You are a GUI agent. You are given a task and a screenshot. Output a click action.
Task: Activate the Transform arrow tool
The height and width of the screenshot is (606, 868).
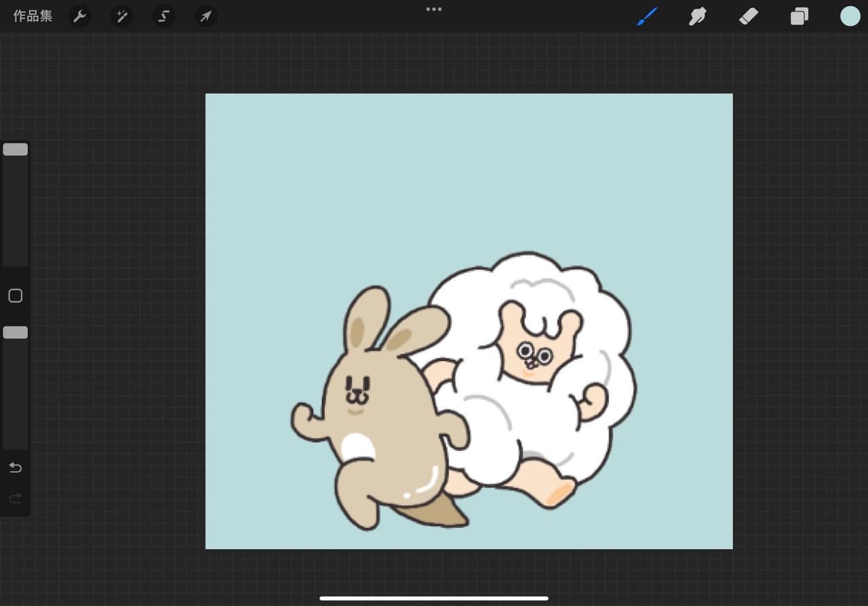tap(205, 16)
